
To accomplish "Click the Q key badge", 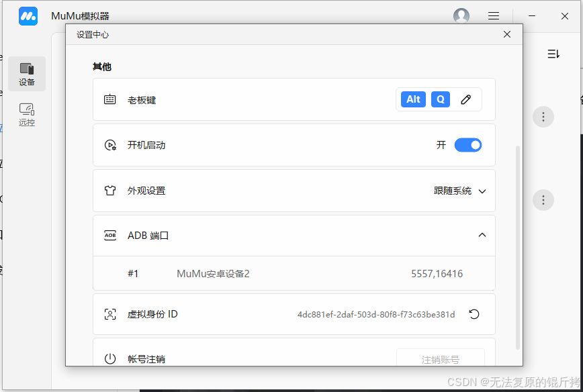I will tap(440, 99).
